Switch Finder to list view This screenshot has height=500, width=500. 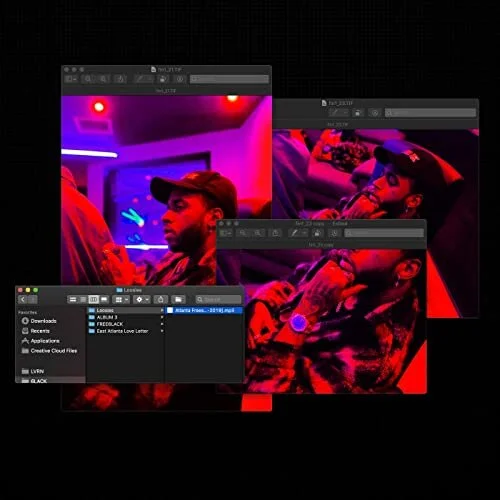click(x=83, y=299)
